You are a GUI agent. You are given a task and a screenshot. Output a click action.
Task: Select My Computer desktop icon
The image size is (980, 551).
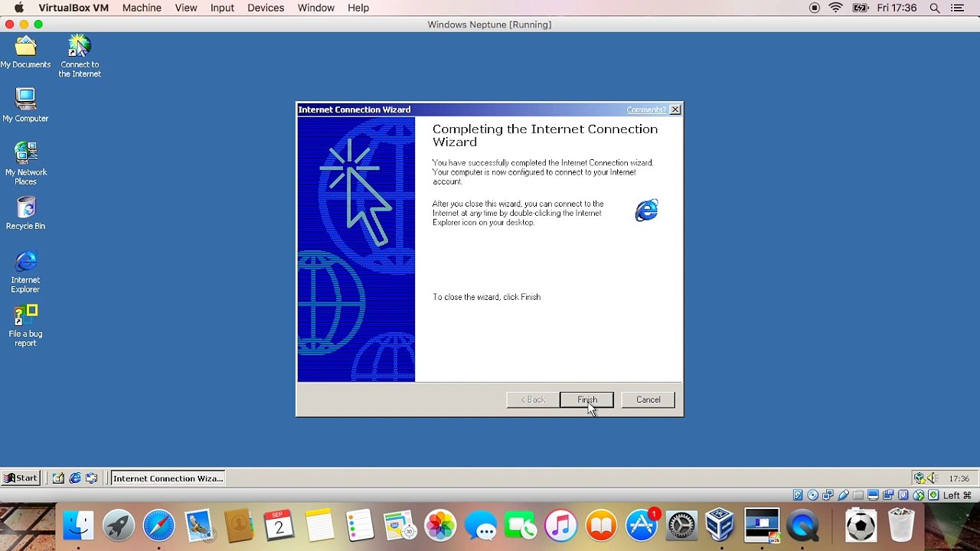25,106
